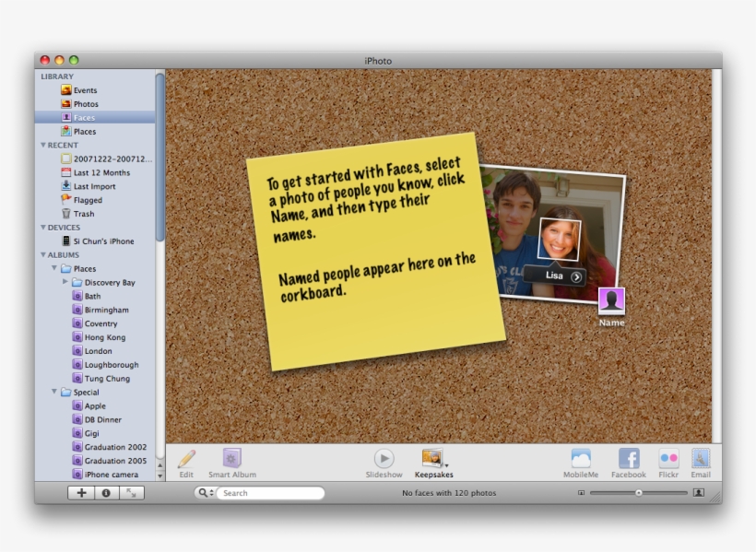Click the Lisa name tag arrow
The image size is (756, 552).
click(575, 276)
